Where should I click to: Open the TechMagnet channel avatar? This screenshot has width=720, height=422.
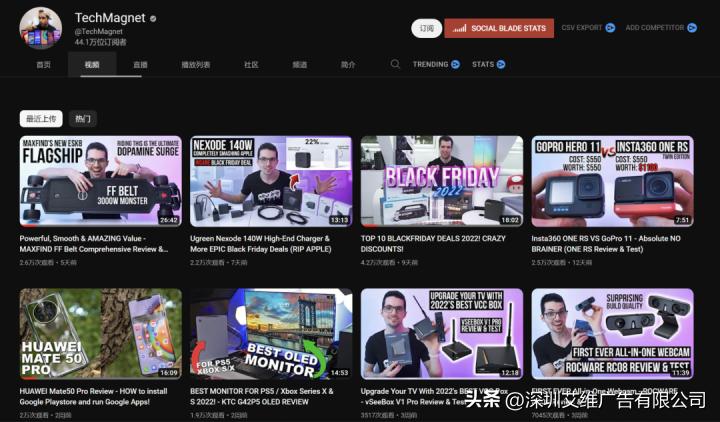(x=40, y=28)
